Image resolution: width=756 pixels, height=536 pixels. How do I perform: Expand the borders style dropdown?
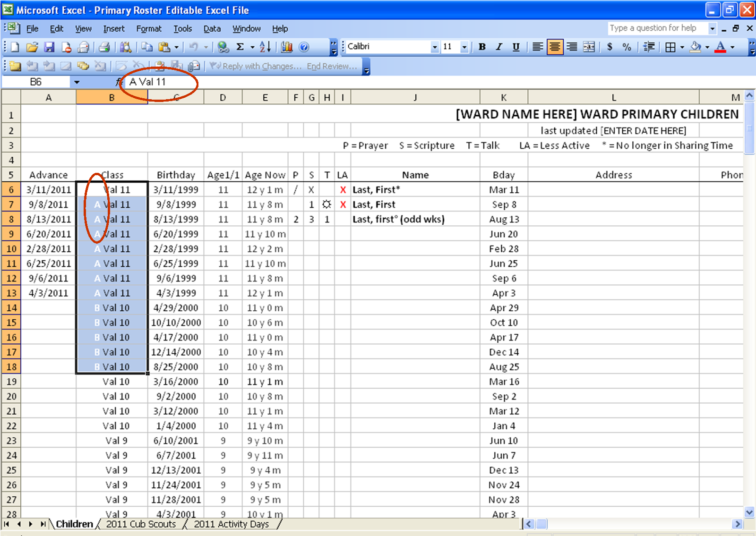click(681, 47)
